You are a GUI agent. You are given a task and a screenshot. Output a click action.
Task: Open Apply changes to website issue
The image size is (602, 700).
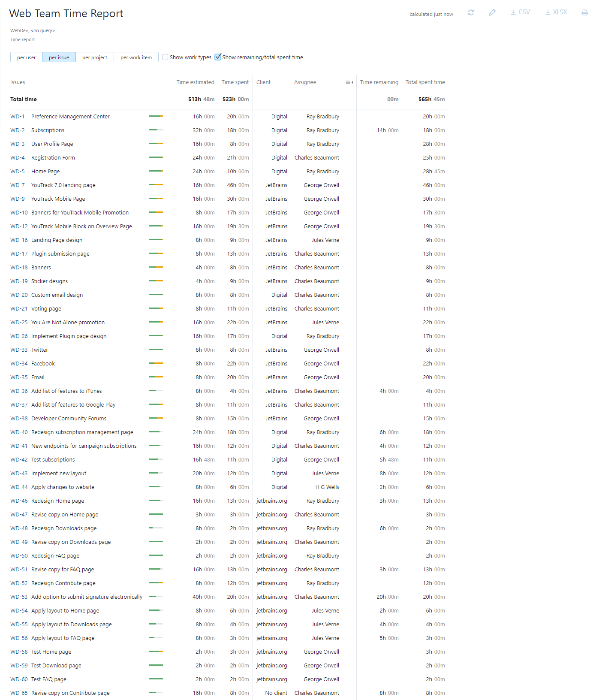click(63, 487)
